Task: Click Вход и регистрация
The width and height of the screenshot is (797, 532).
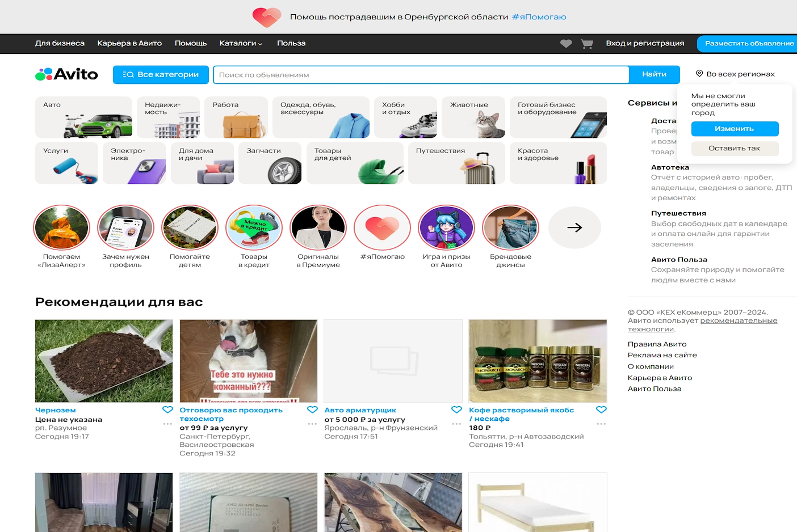Action: click(x=645, y=44)
